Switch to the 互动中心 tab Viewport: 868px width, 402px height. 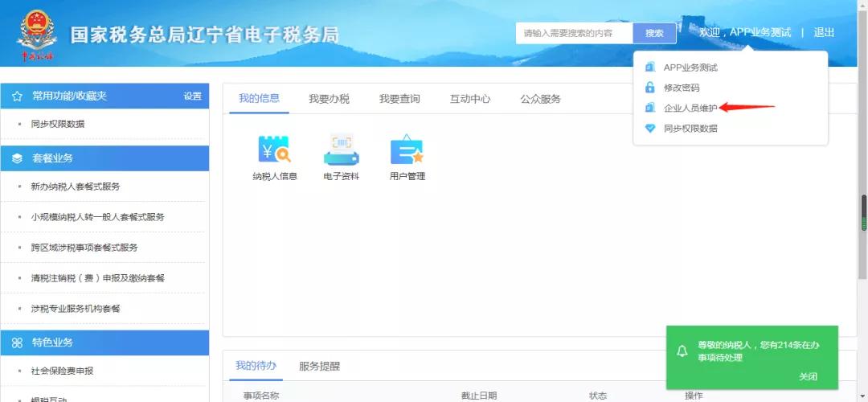click(x=470, y=99)
